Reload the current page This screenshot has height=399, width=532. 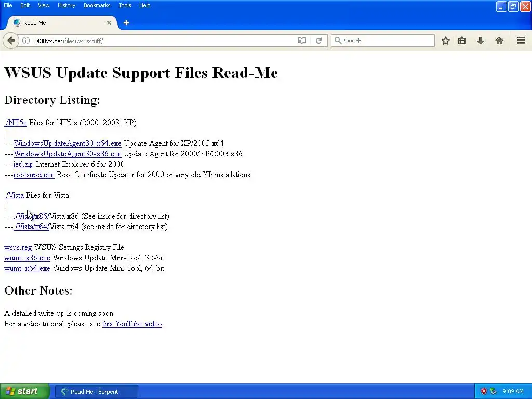click(318, 41)
